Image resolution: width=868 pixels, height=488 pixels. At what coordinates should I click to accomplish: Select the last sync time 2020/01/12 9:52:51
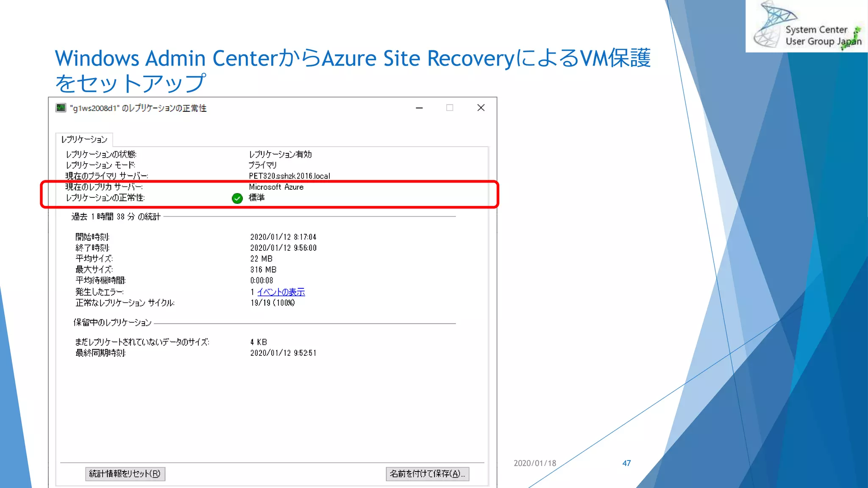click(x=283, y=353)
